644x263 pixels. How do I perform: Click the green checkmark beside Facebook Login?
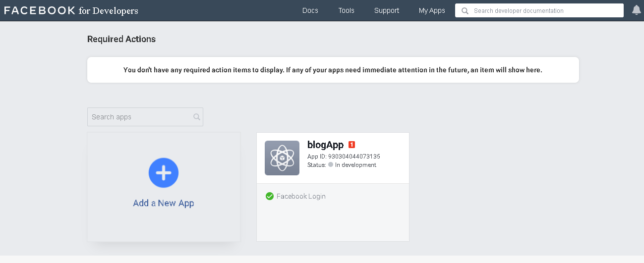click(270, 196)
